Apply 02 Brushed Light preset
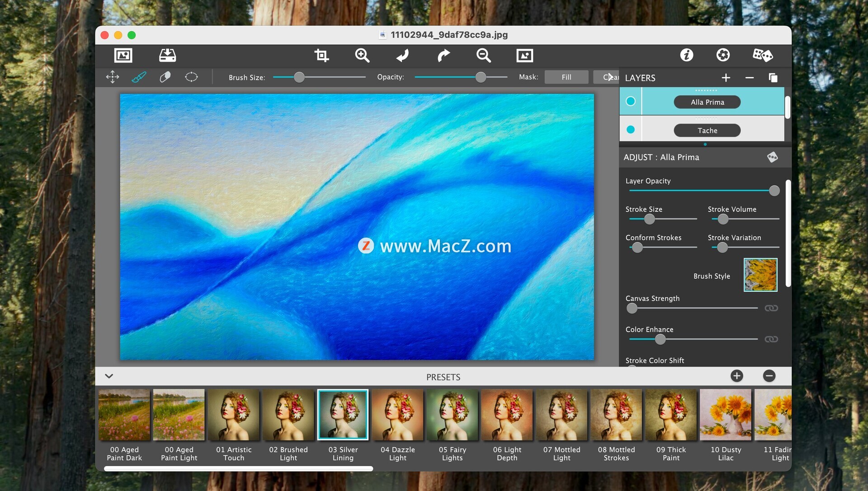The width and height of the screenshot is (868, 491). tap(288, 415)
